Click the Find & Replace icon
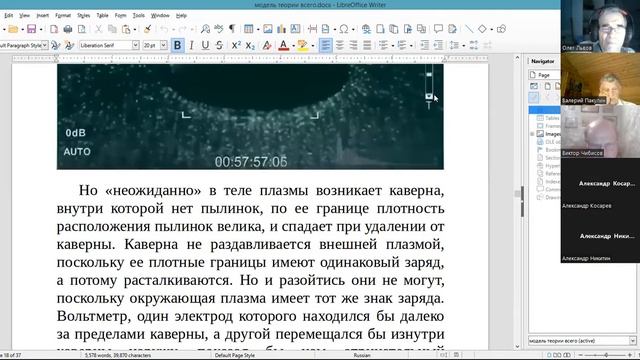This screenshot has height=360, width=640. (205, 29)
